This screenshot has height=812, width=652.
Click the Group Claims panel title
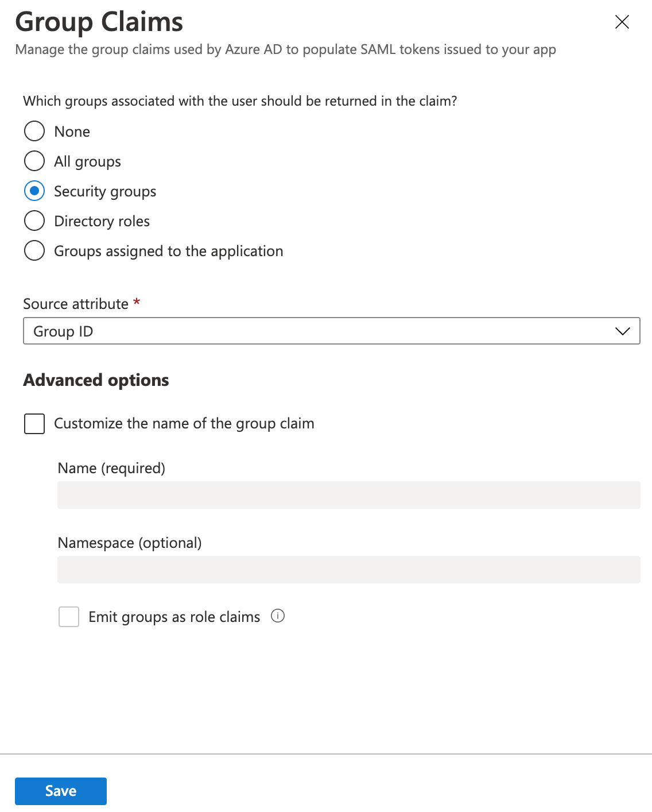[99, 22]
